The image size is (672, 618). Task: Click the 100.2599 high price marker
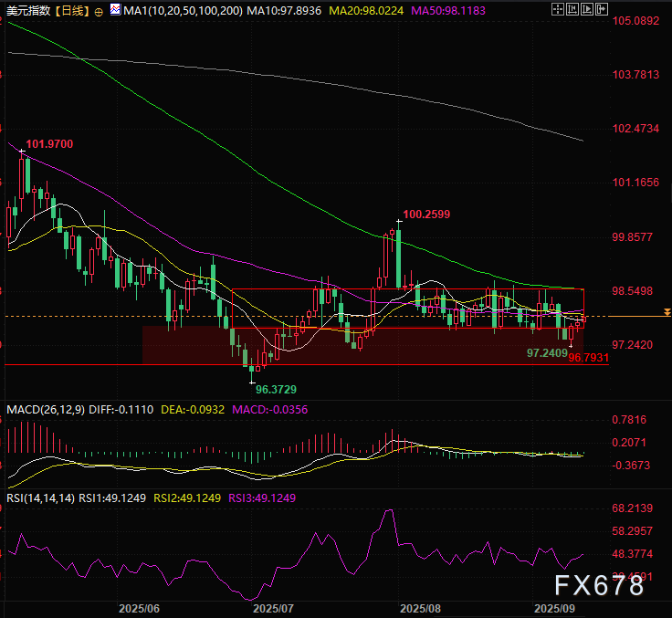click(426, 215)
